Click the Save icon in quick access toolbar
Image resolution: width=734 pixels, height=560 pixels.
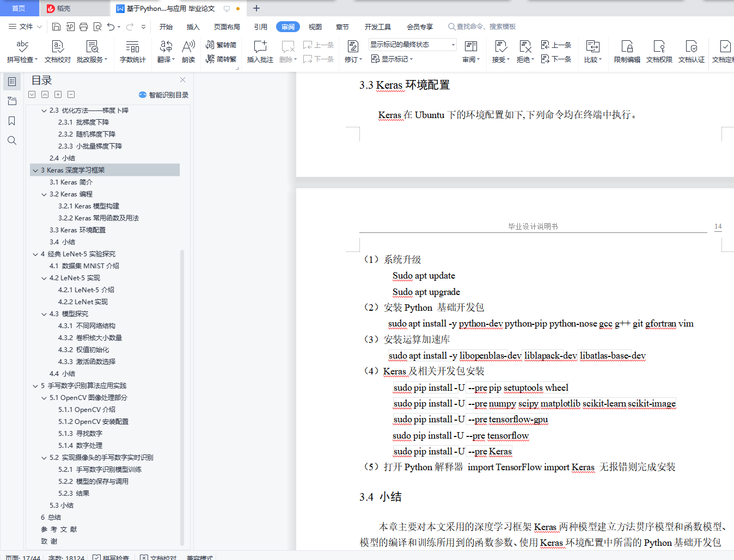[56, 27]
